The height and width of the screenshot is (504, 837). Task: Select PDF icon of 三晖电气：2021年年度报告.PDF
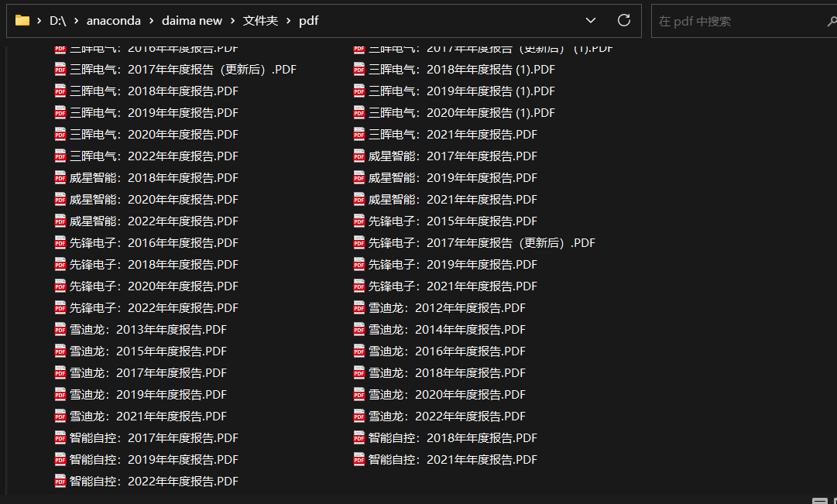[x=359, y=135]
